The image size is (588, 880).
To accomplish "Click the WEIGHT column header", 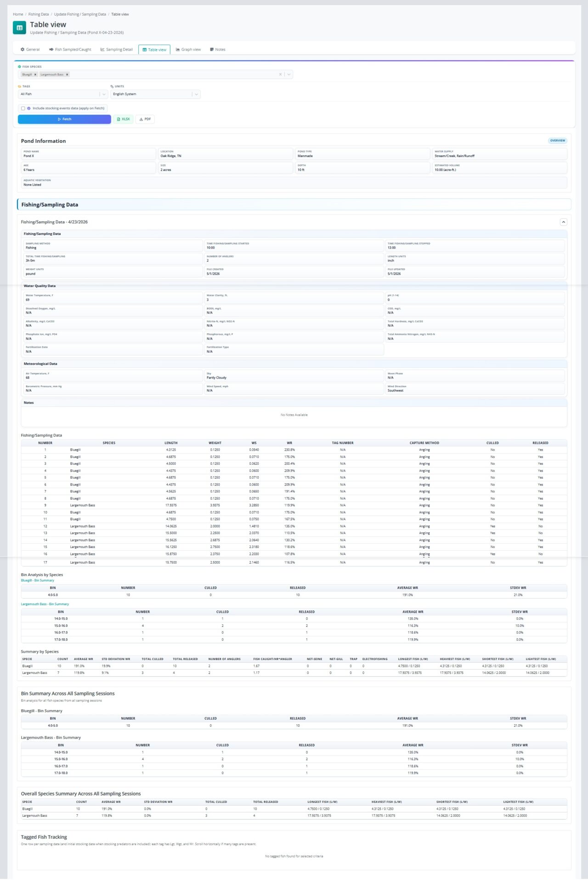I will click(x=215, y=443).
